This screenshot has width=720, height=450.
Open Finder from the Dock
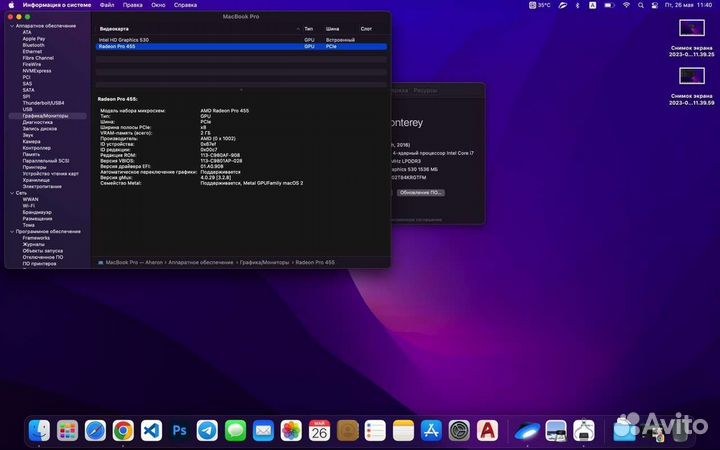click(x=39, y=431)
